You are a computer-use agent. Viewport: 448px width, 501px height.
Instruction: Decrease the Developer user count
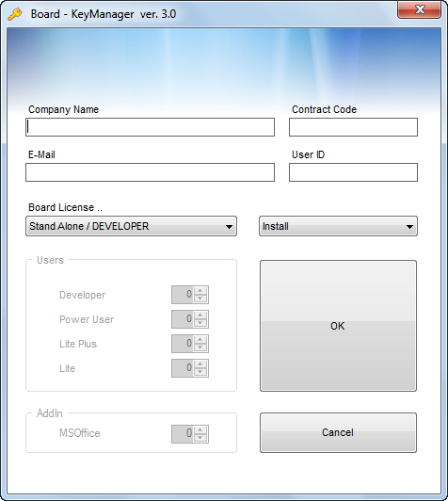pyautogui.click(x=200, y=299)
